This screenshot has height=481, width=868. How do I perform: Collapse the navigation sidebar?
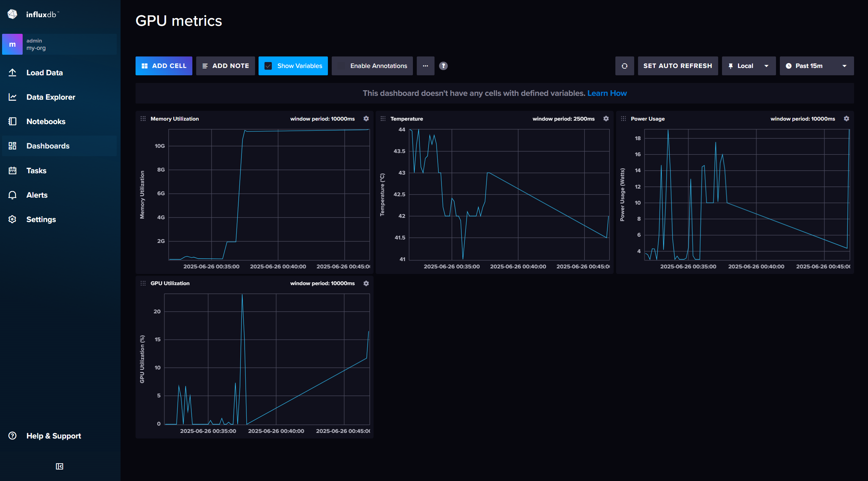coord(60,466)
